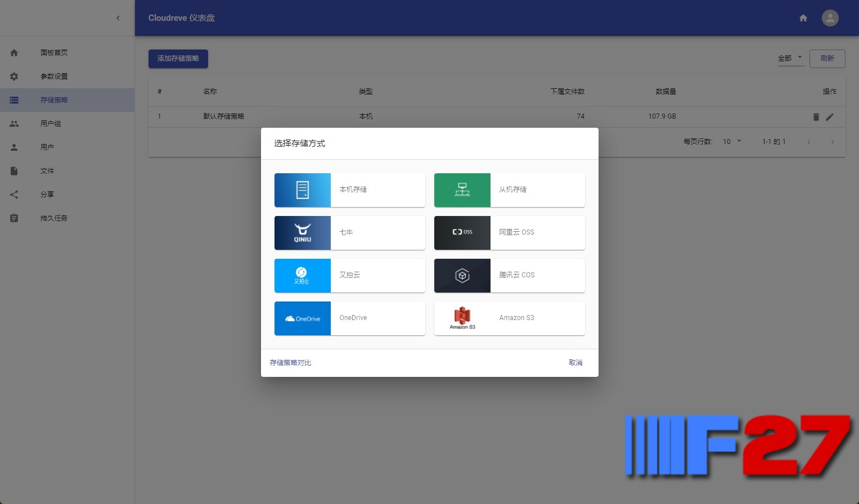The width and height of the screenshot is (859, 504).
Task: Click the 从机存储 network icon tile
Action: [x=462, y=190]
